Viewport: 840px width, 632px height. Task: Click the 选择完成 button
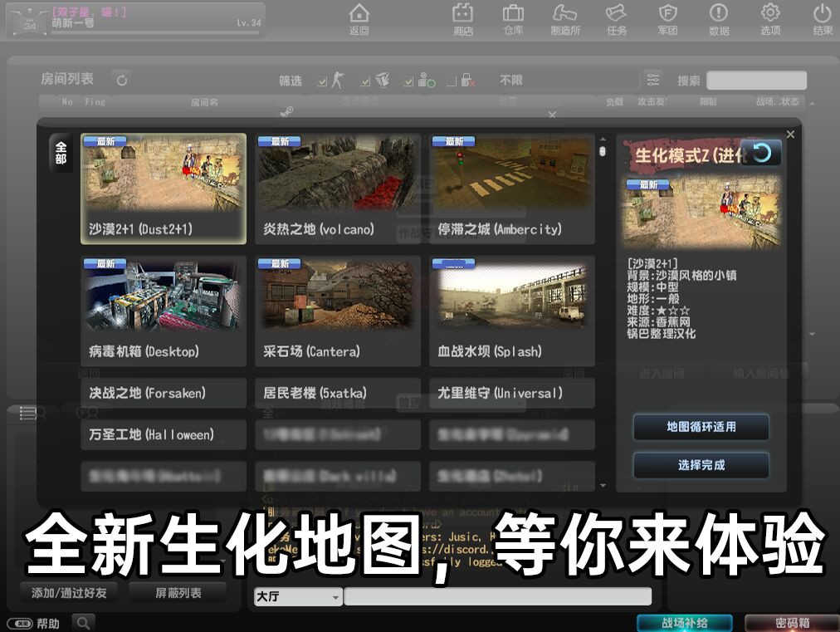coord(701,465)
